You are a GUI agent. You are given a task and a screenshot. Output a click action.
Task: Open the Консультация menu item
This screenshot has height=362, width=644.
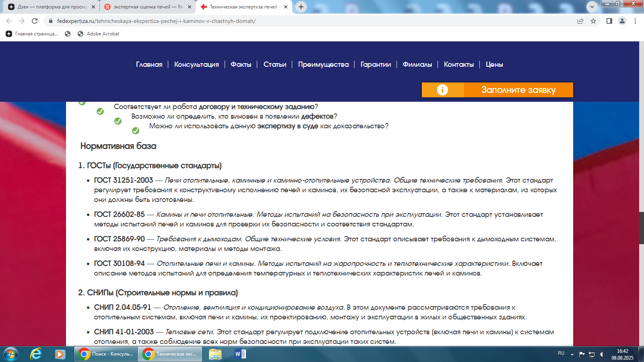pos(196,64)
